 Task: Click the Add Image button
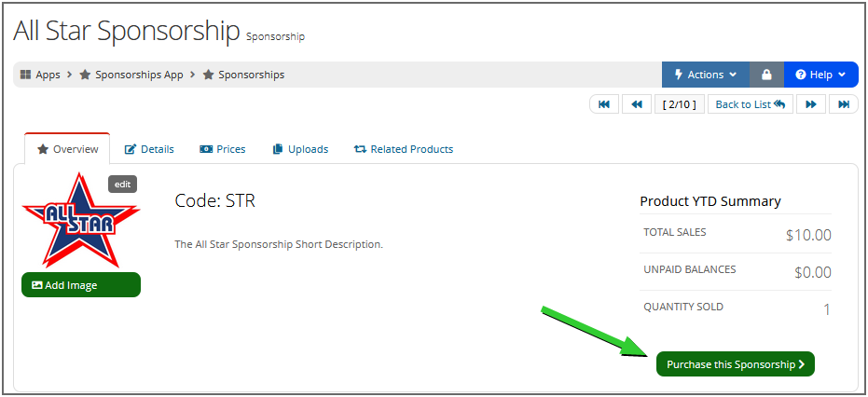(x=81, y=285)
